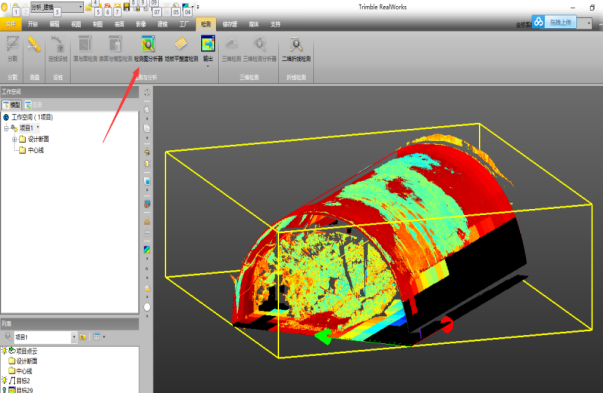This screenshot has width=604, height=394.
Task: Click the orange cone icon in vertical toolbar
Action: click(x=147, y=221)
